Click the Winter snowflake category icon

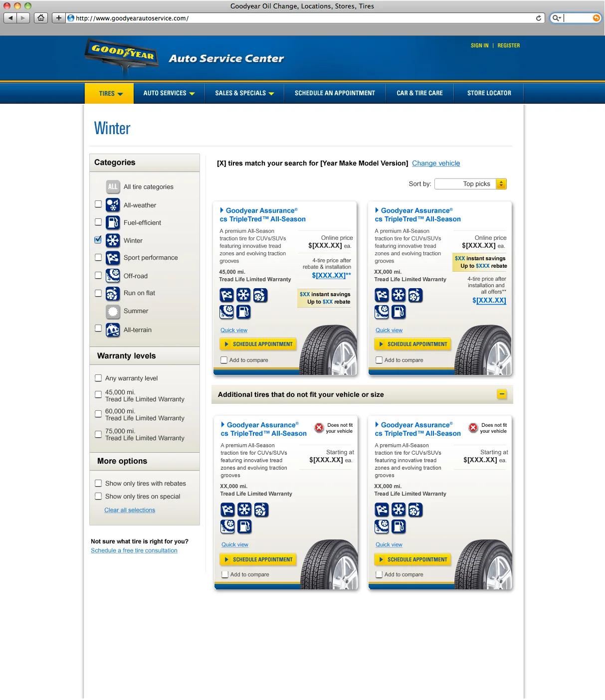(x=113, y=240)
